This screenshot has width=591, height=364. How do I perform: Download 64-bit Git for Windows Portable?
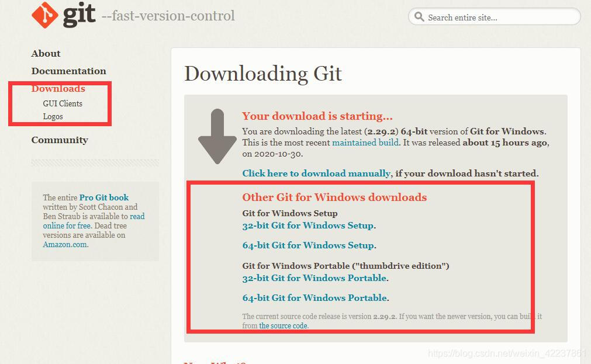click(x=316, y=297)
